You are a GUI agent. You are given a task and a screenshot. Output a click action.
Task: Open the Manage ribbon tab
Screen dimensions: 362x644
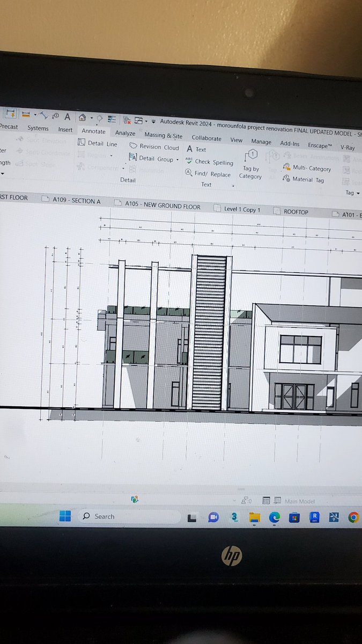point(261,142)
